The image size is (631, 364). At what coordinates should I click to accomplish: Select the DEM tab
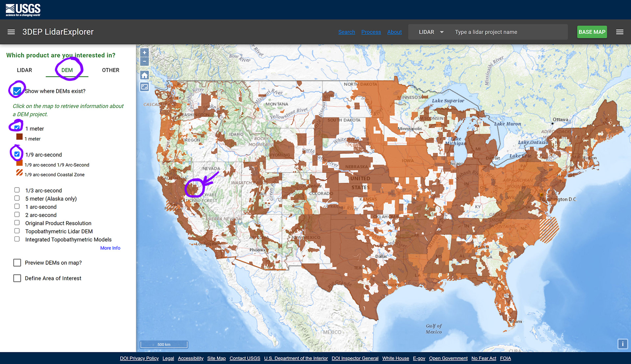67,70
